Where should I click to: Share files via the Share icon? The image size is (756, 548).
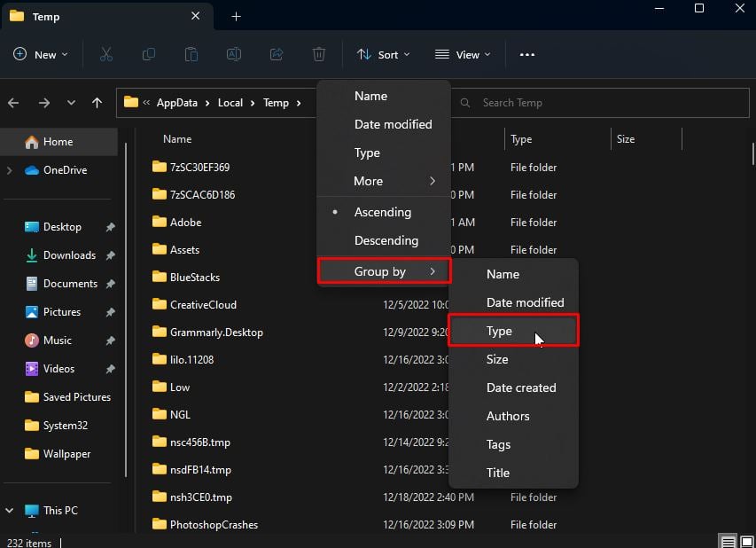coord(276,54)
